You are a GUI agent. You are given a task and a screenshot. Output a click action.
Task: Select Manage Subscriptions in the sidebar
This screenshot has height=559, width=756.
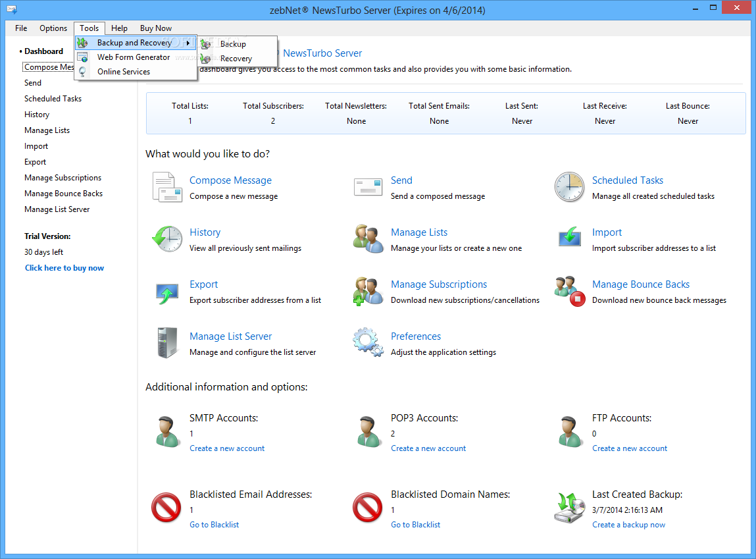pyautogui.click(x=63, y=178)
